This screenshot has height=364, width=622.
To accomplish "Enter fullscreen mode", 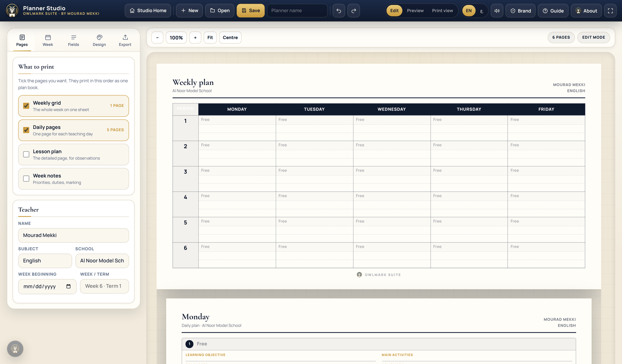I will [610, 11].
